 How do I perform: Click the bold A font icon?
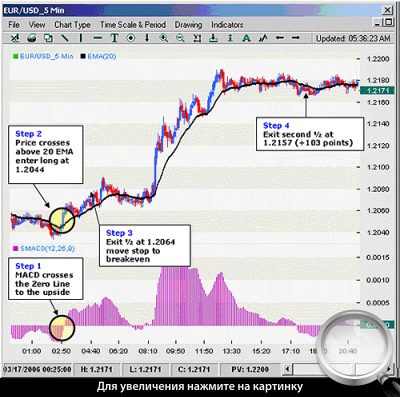point(246,38)
